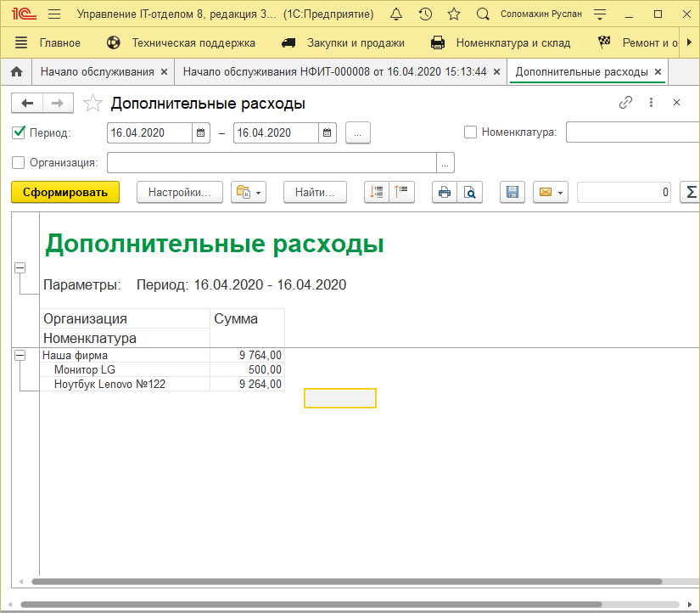Image resolution: width=700 pixels, height=613 pixels.
Task: Save report using the floppy disk icon
Action: (x=512, y=193)
